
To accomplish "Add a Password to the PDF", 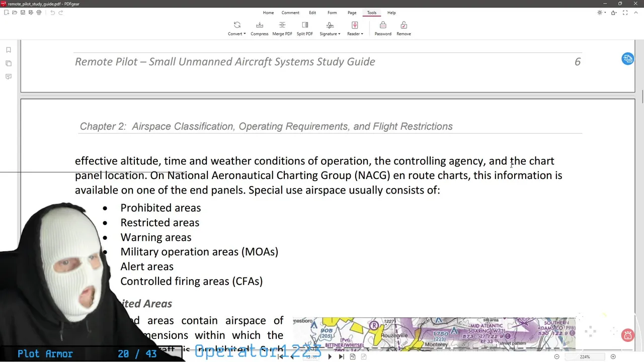I will pos(383,29).
